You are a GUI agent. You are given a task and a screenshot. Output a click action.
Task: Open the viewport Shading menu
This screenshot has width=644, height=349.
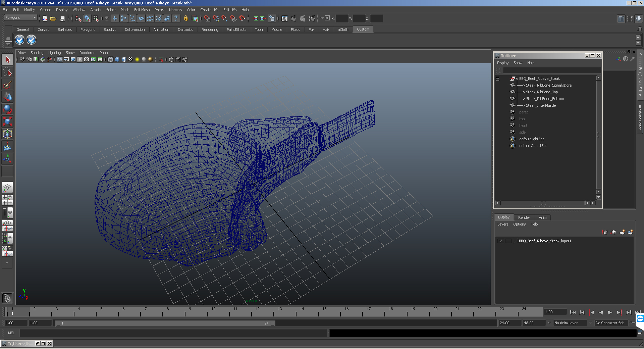point(37,53)
